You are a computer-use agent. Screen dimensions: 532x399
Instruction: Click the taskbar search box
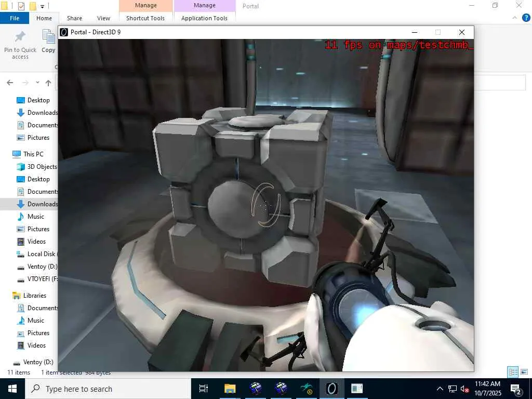click(108, 389)
